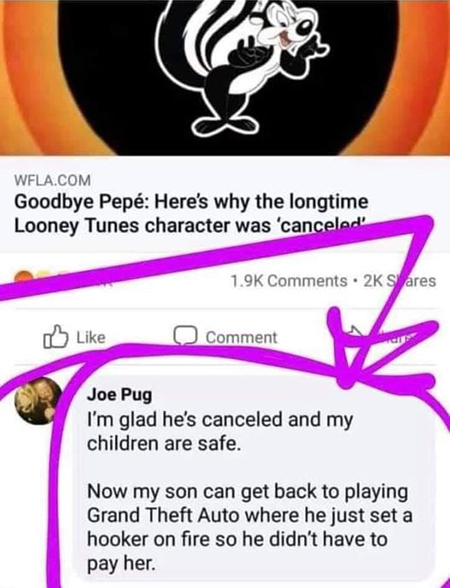Open the WFLA.COM source link
Screen dimensions: 450x588
tap(52, 180)
